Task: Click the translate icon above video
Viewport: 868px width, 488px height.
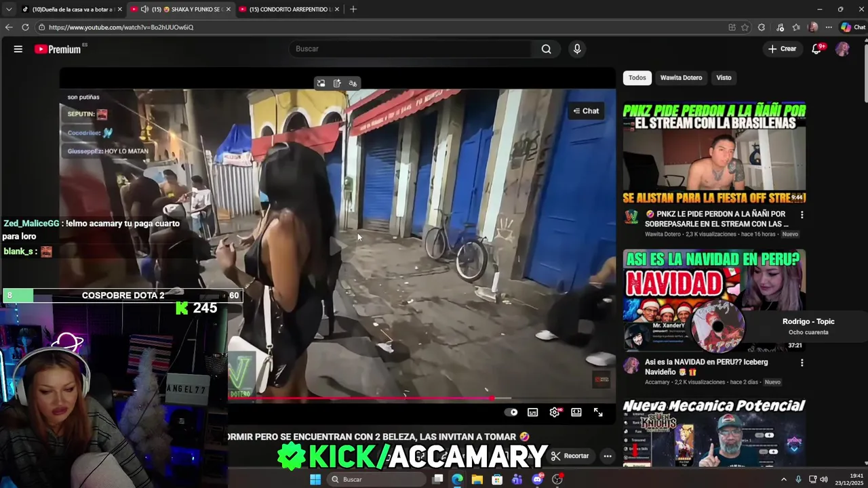Action: [353, 83]
